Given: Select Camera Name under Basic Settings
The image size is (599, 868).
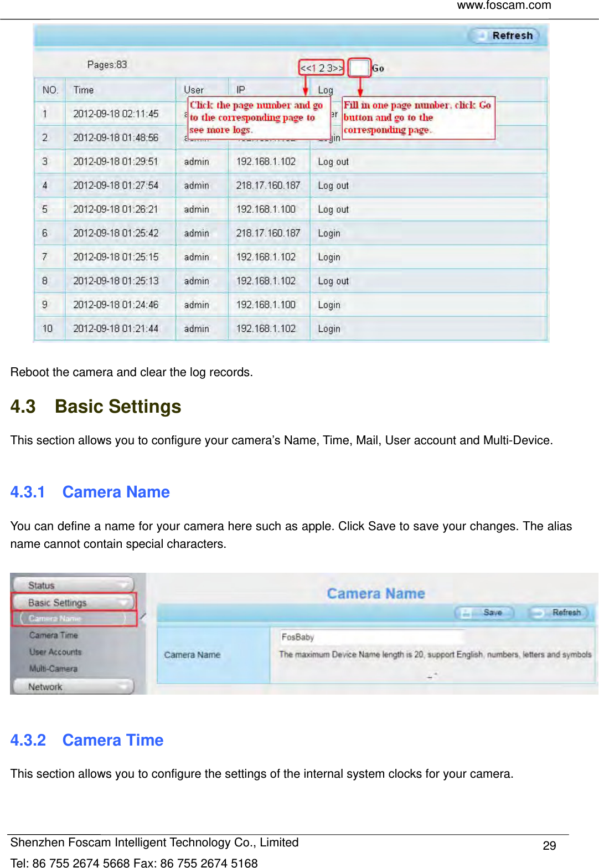Looking at the screenshot, I should (55, 619).
